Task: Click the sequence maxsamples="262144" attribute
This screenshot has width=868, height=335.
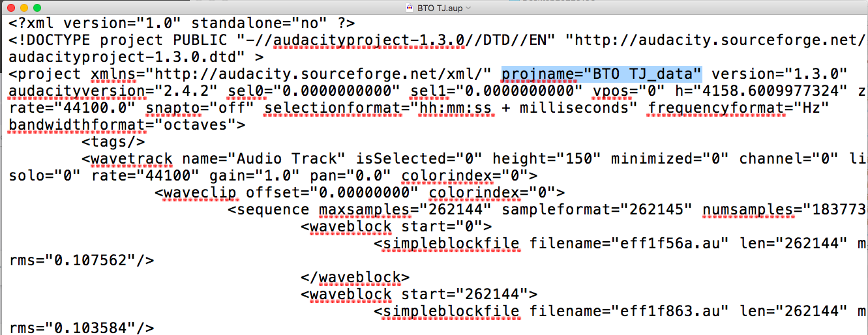Action: tap(406, 209)
